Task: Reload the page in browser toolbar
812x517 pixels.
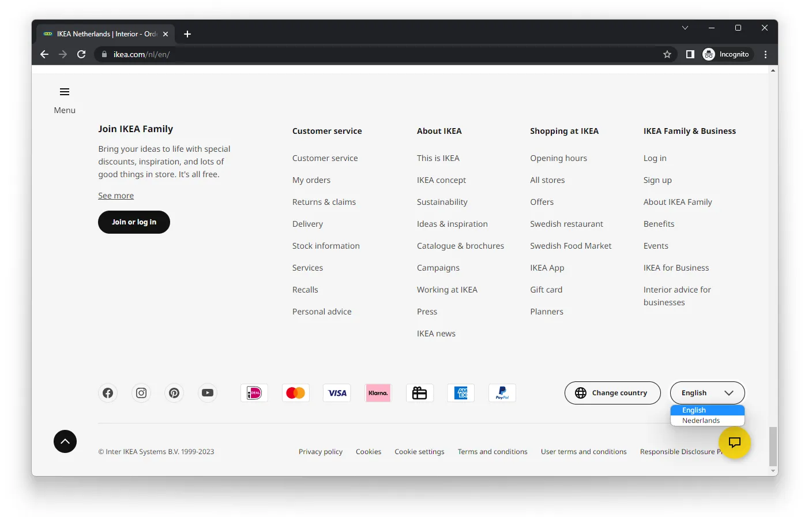Action: (81, 54)
